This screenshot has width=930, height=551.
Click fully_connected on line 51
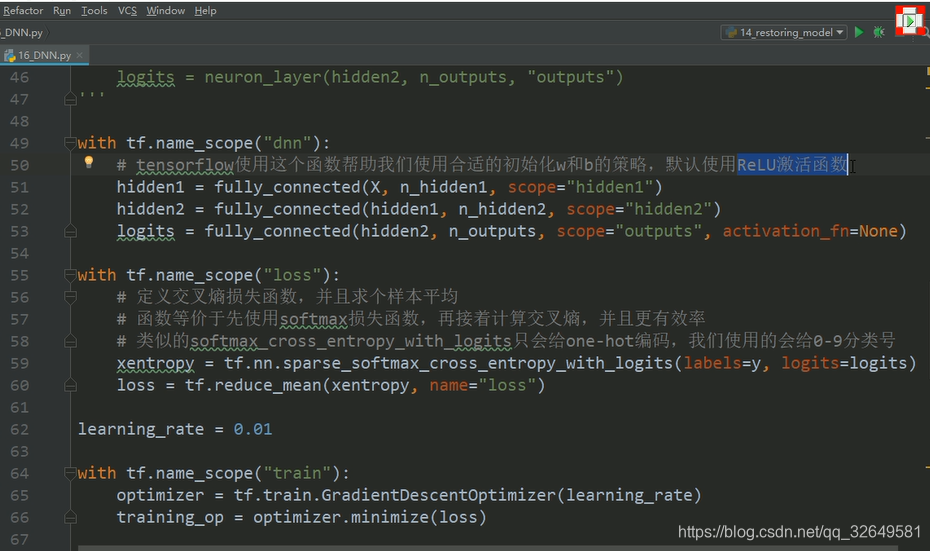tap(287, 187)
